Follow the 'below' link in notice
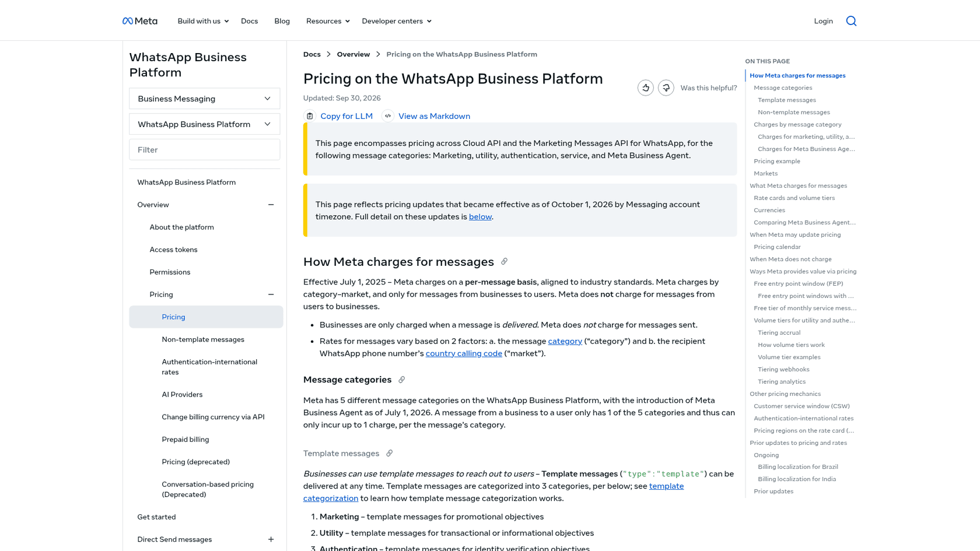 [480, 217]
